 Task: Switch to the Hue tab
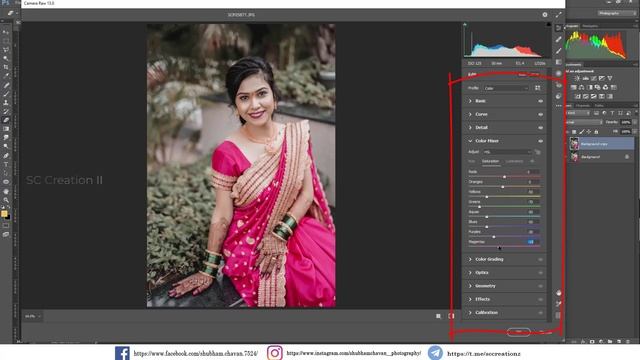coord(472,162)
